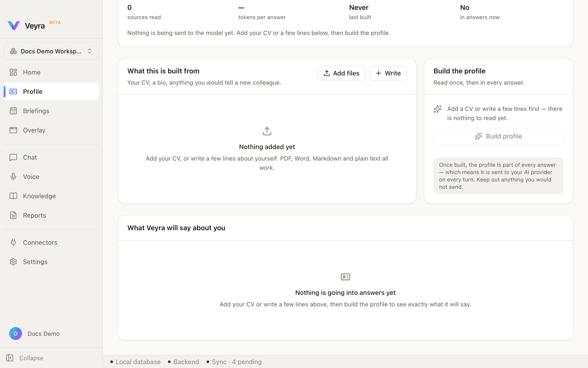
Task: Click the 0 sources read stat
Action: coord(144,12)
